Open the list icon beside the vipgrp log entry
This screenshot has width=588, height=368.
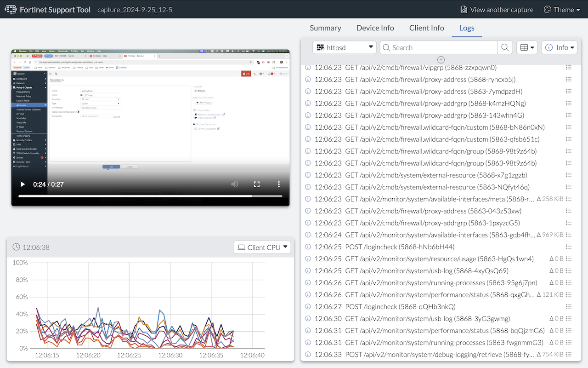tap(569, 67)
